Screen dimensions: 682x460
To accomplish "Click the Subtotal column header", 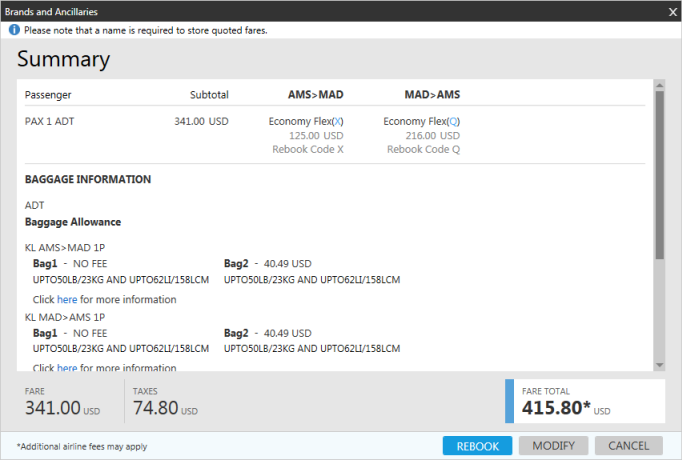I will click(x=209, y=95).
